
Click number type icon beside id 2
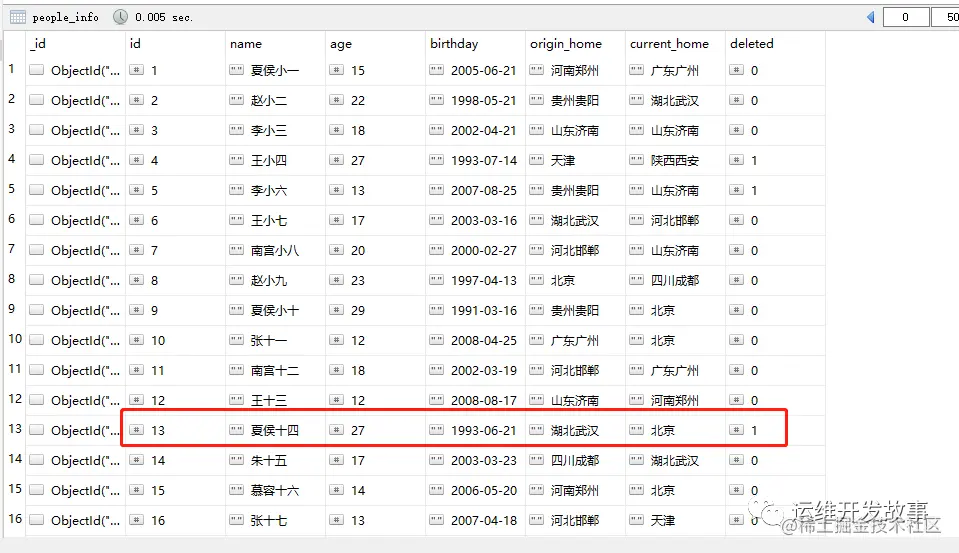tap(137, 100)
